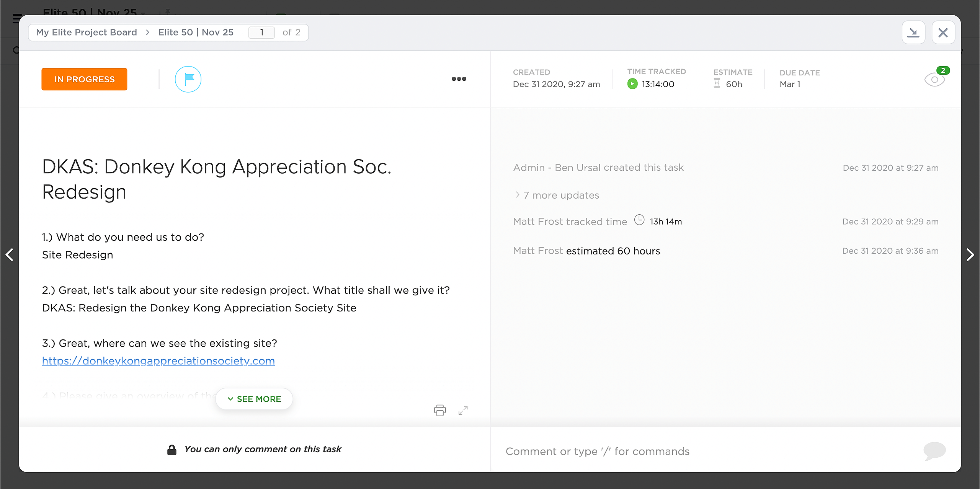
Task: Go to next task with right arrow
Action: (x=970, y=254)
